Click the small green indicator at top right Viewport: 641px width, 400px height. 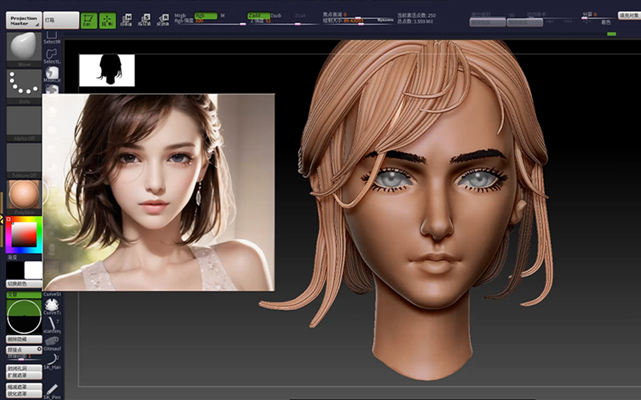(612, 34)
